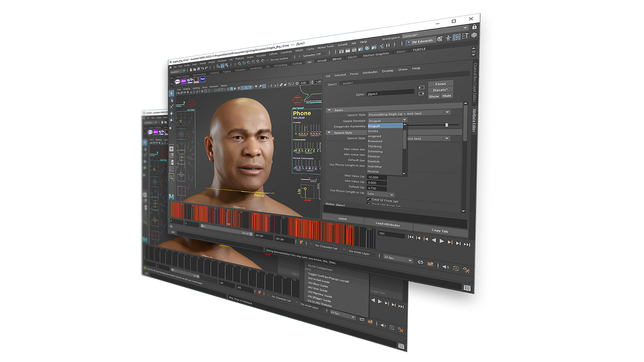The width and height of the screenshot is (644, 362).
Task: Click the speaker icon in the back window
Action: (383, 326)
